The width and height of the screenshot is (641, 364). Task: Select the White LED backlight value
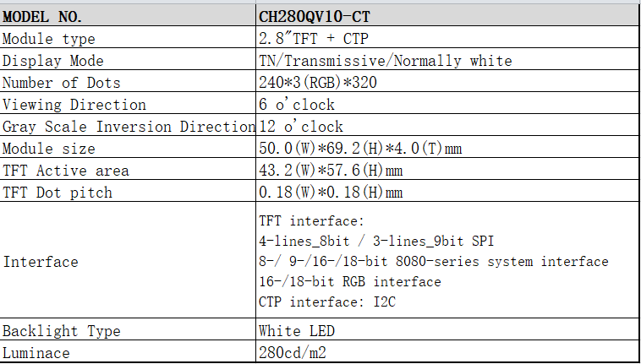coord(298,331)
